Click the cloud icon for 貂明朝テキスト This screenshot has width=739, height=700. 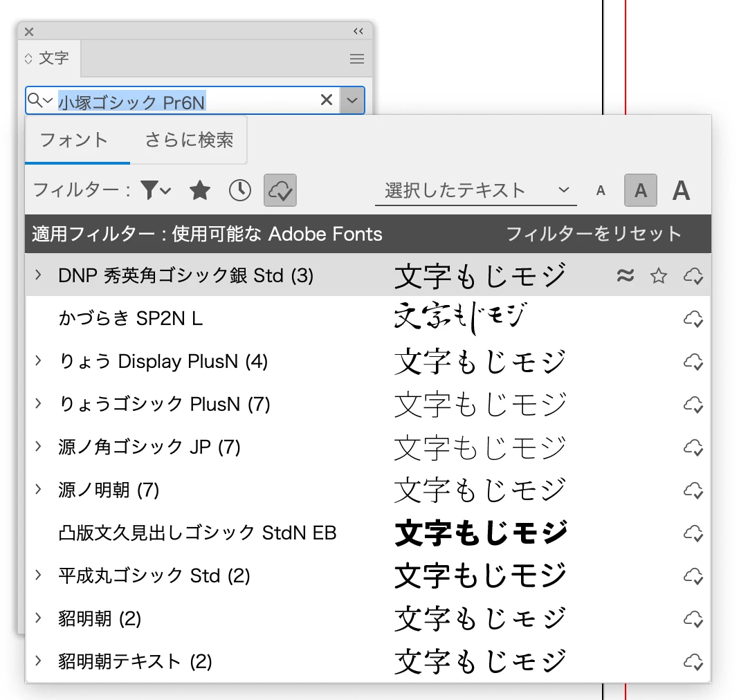[693, 662]
